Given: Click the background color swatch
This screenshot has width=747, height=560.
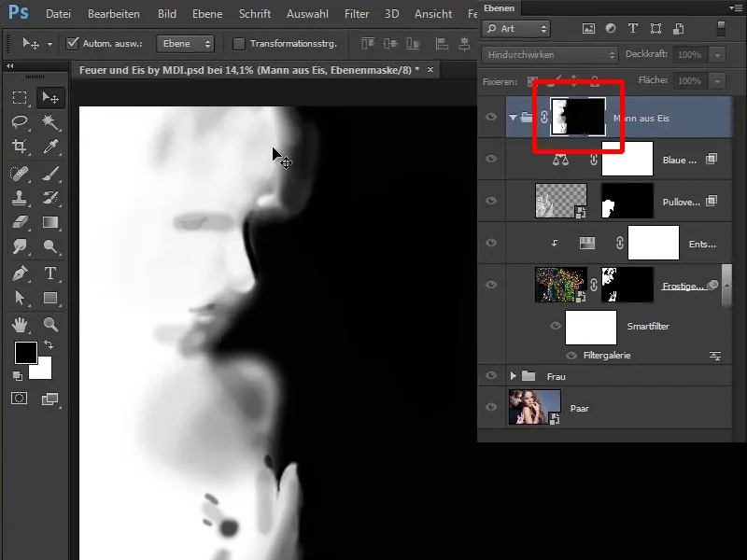Looking at the screenshot, I should point(44,371).
